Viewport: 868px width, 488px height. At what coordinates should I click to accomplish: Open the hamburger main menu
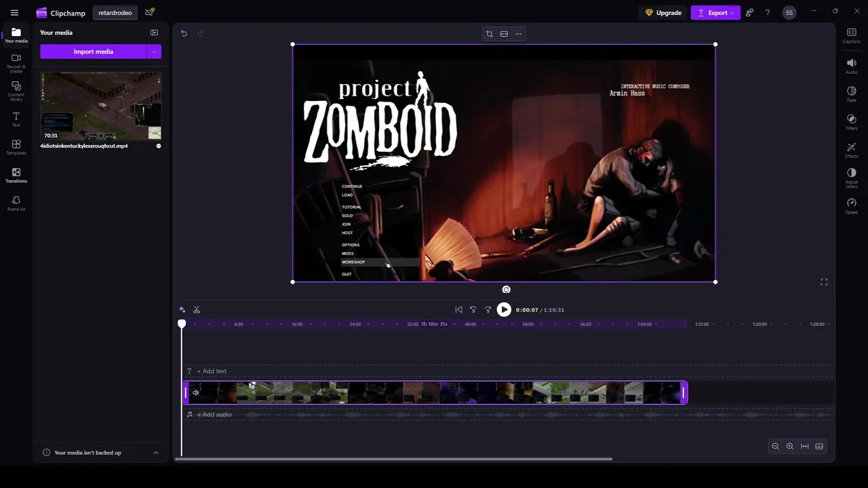click(x=14, y=13)
